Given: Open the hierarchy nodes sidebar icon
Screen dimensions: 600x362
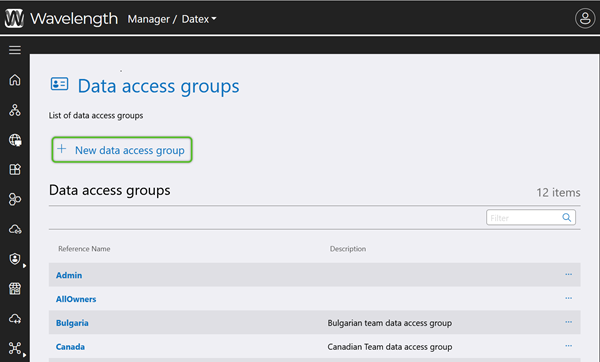Looking at the screenshot, I should 15,110.
